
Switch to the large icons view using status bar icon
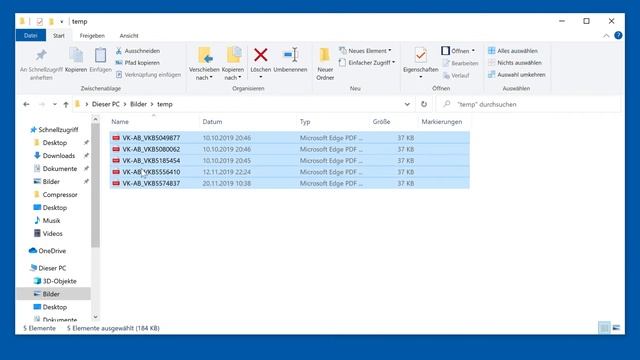616,327
